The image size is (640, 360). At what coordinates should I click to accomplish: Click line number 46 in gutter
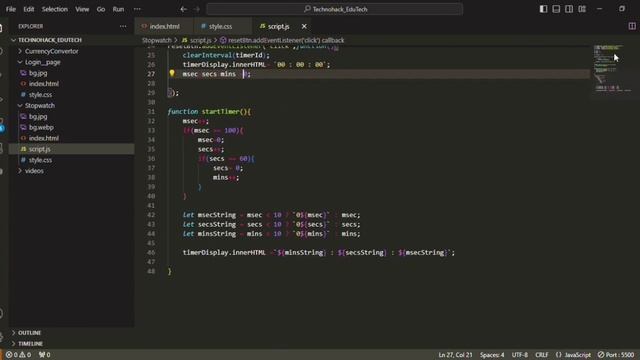pos(151,252)
